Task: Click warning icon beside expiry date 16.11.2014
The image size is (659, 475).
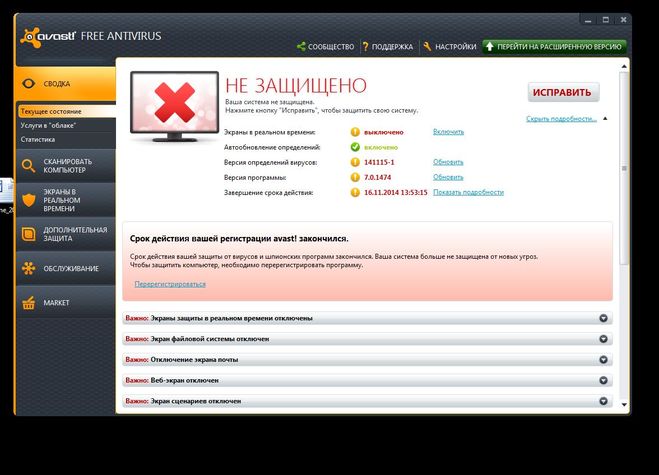Action: coord(355,193)
